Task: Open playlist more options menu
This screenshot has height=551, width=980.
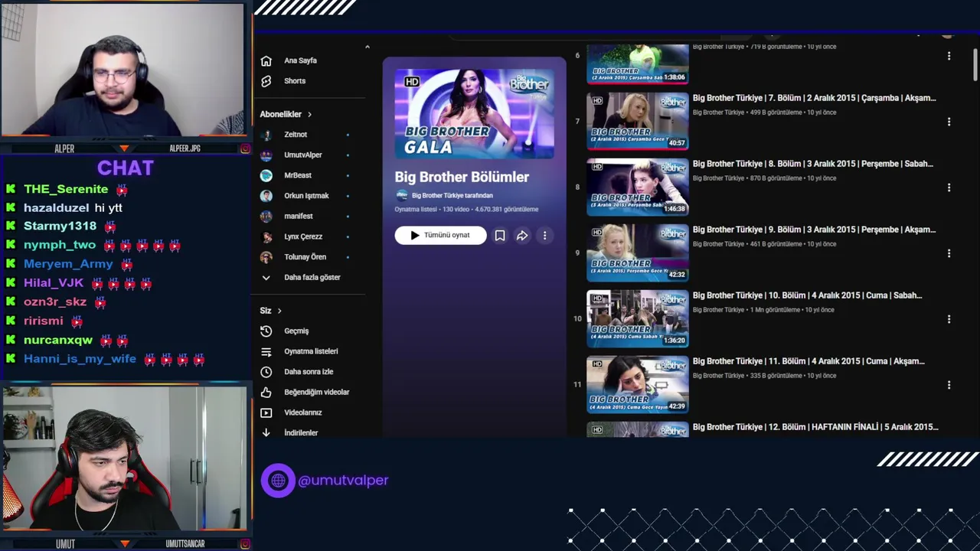Action: (544, 236)
